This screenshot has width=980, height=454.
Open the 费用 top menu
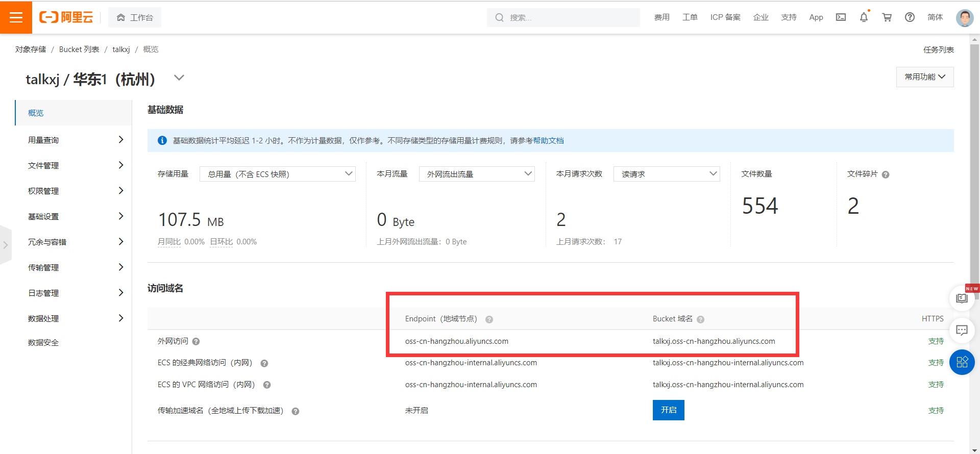661,17
